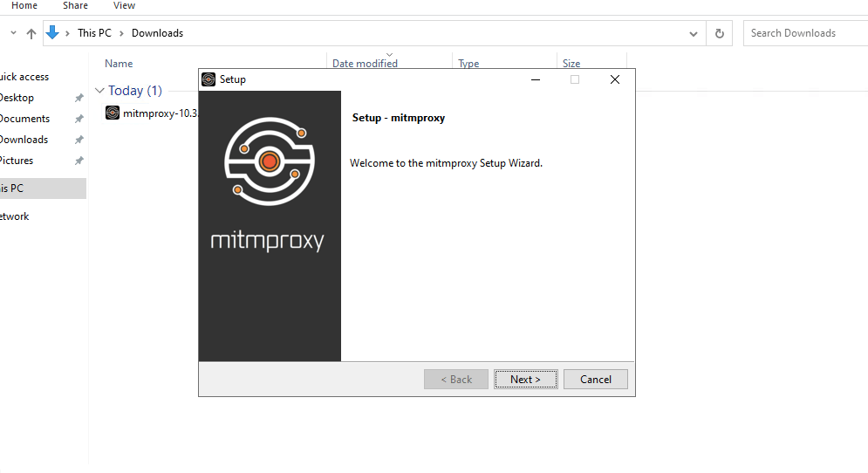Click the Setup - mitmproxy heading
This screenshot has width=868, height=473.
[399, 118]
